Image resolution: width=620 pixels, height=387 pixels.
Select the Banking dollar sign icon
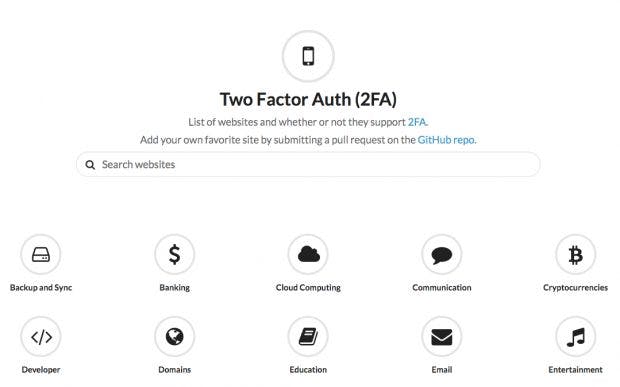(174, 255)
